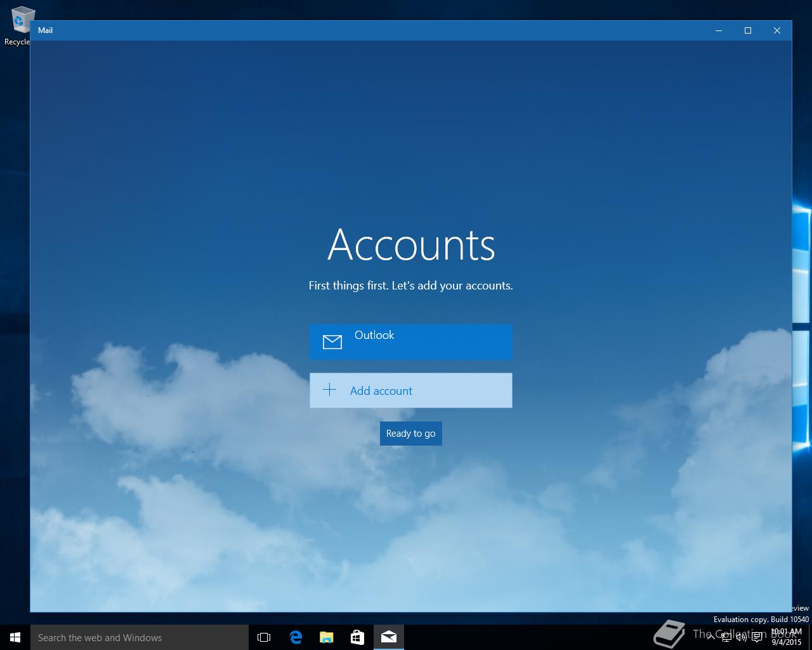The image size is (812, 650).
Task: Open the network status tray icon
Action: tap(726, 637)
